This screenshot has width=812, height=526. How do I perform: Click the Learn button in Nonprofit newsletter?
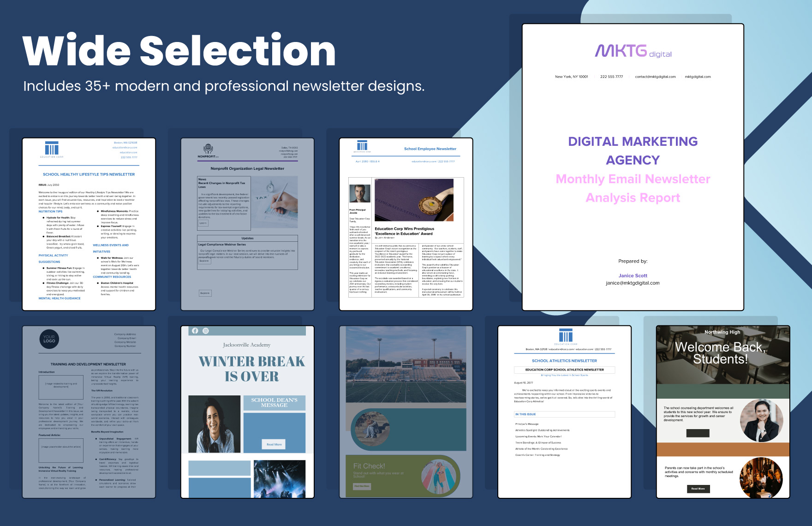pyautogui.click(x=203, y=223)
